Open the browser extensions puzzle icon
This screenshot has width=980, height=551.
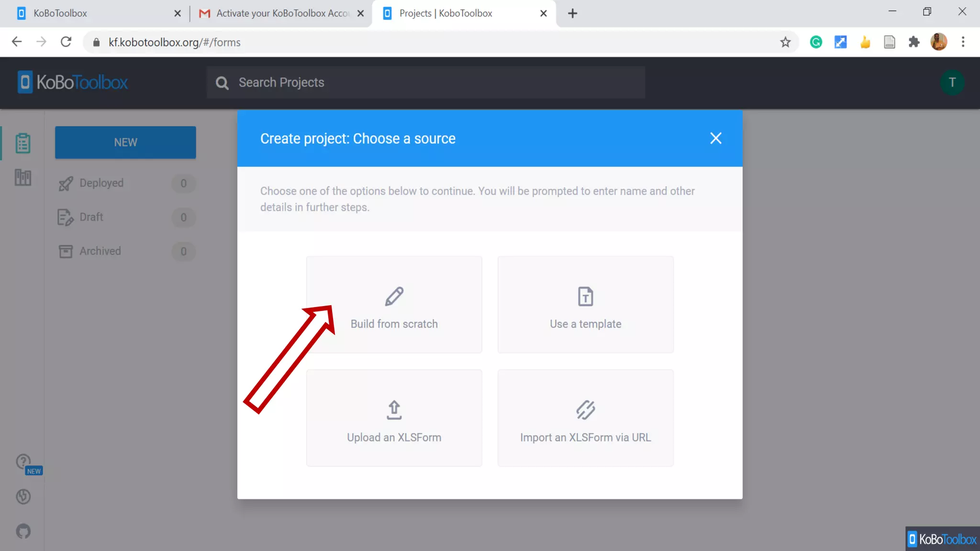[914, 42]
